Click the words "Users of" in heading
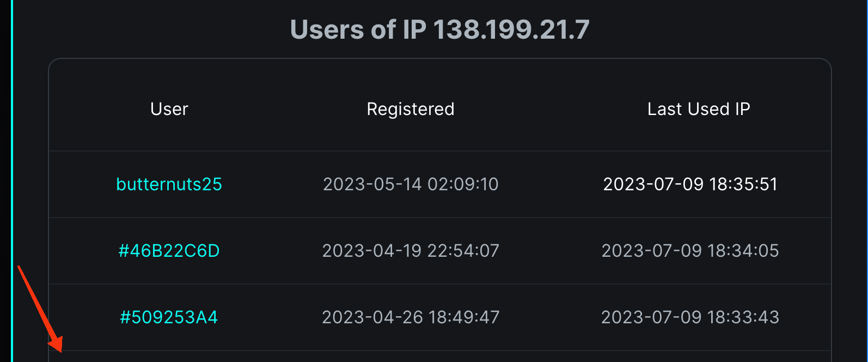 click(x=343, y=29)
